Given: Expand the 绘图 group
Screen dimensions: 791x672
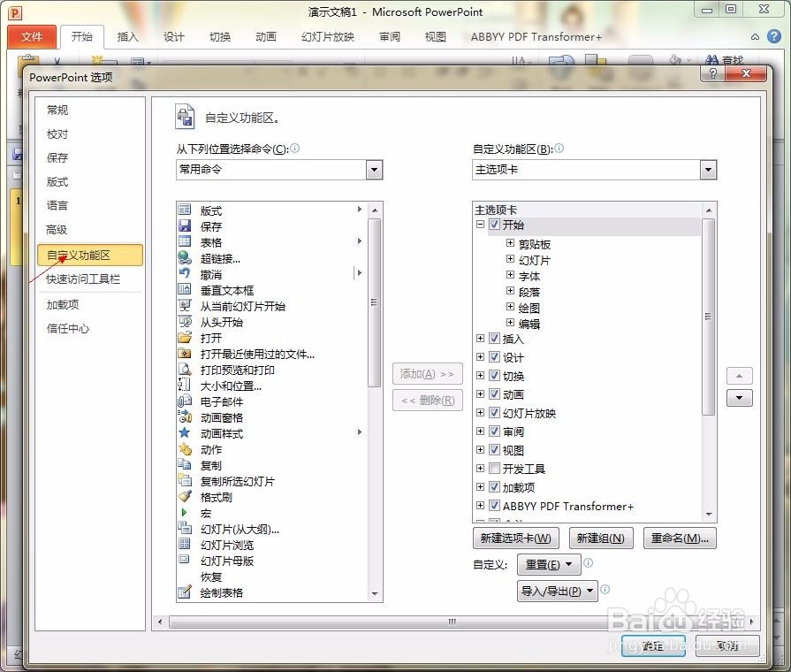Looking at the screenshot, I should tap(510, 307).
